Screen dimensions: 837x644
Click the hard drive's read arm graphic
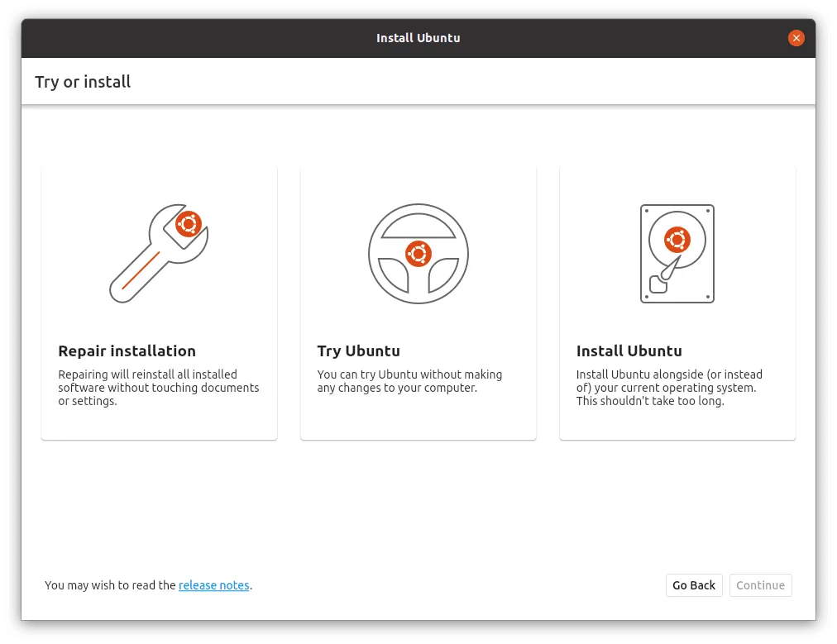[x=662, y=275]
